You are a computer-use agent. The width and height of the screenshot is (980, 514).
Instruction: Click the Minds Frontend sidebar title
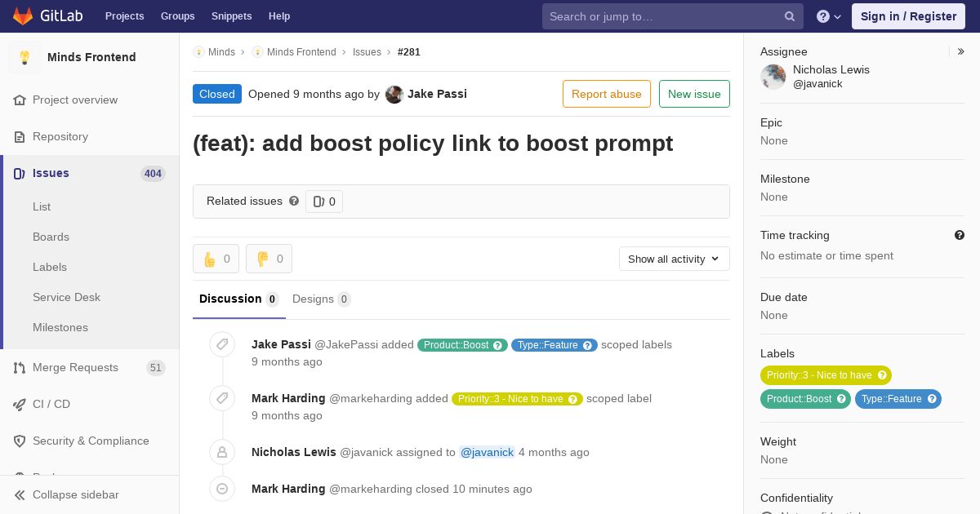[x=91, y=57]
